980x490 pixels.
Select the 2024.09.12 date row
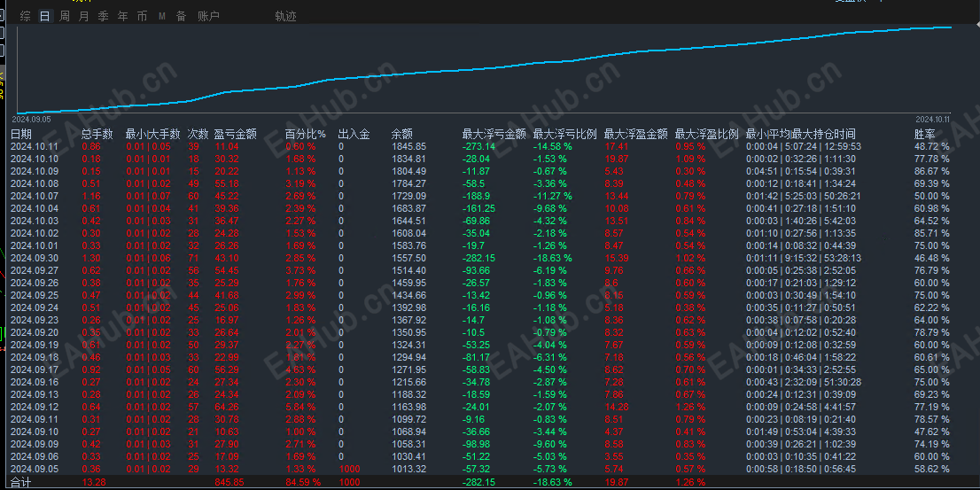35,406
